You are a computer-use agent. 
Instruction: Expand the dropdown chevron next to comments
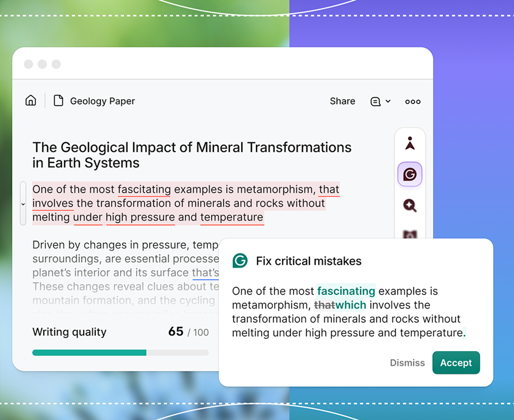tap(388, 101)
